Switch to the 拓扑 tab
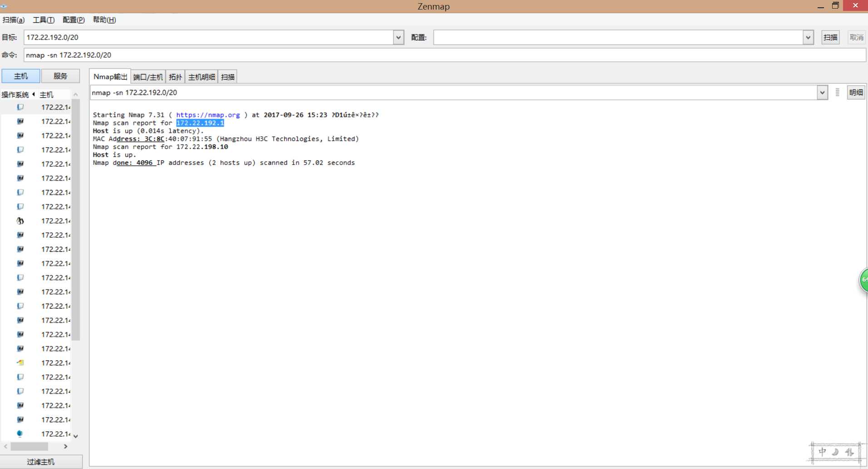 [175, 77]
